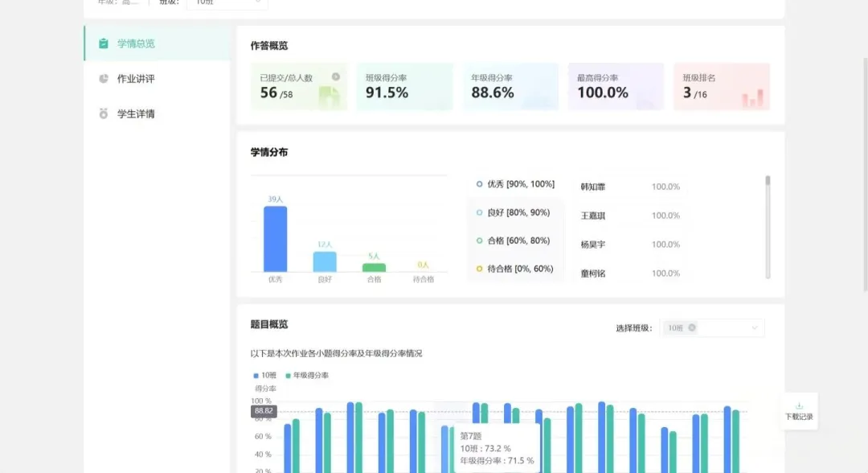
Task: Click the student list scrollbar thumb
Action: [768, 180]
